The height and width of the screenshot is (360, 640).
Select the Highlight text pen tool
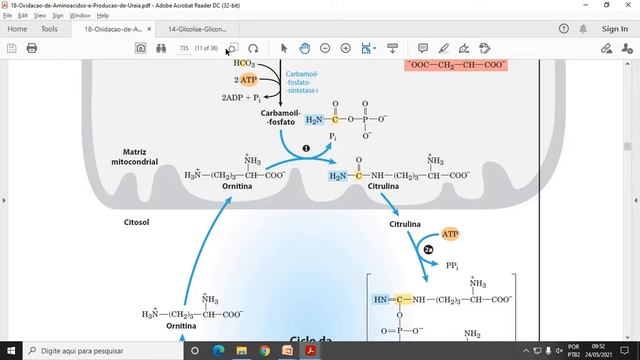pyautogui.click(x=444, y=48)
